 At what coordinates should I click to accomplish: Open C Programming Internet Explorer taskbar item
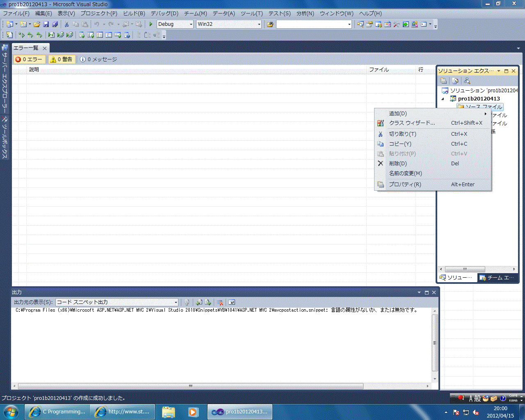click(57, 412)
